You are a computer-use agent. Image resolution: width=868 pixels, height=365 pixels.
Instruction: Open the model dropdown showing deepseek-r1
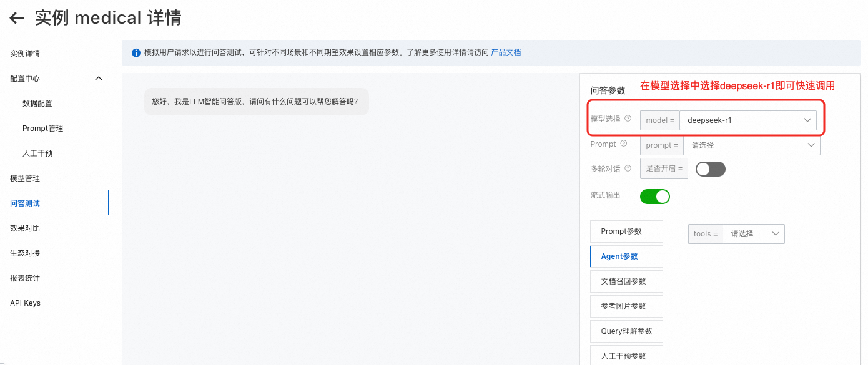[x=747, y=120]
